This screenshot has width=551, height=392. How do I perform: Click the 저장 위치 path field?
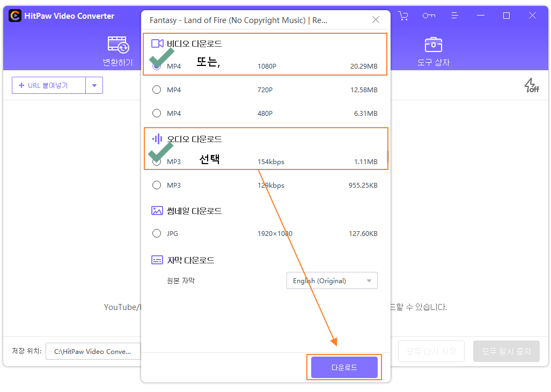[93, 351]
